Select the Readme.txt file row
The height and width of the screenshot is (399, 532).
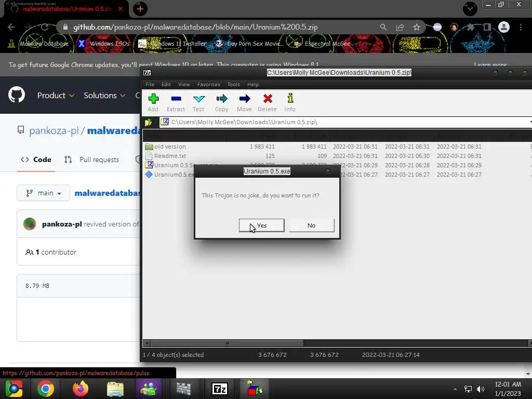pyautogui.click(x=337, y=156)
